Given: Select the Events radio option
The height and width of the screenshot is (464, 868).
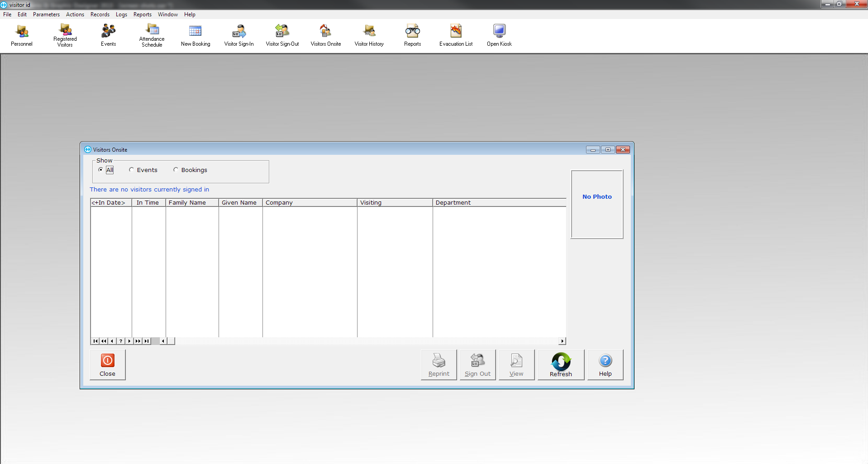Looking at the screenshot, I should (x=132, y=170).
